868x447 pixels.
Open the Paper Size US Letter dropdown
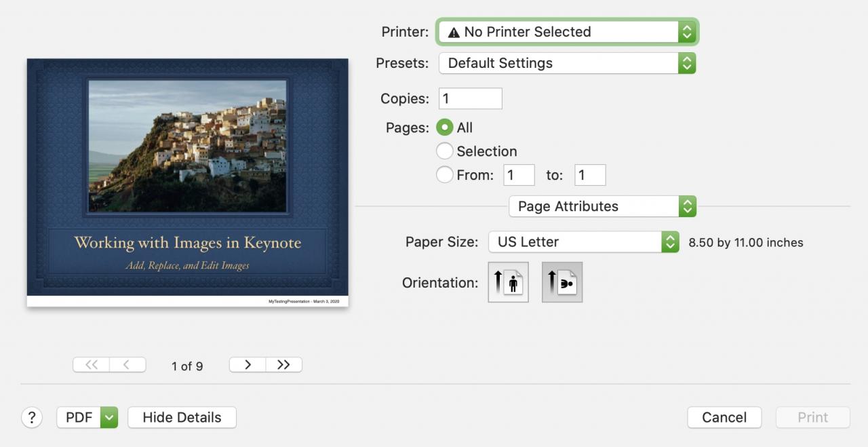(x=584, y=241)
